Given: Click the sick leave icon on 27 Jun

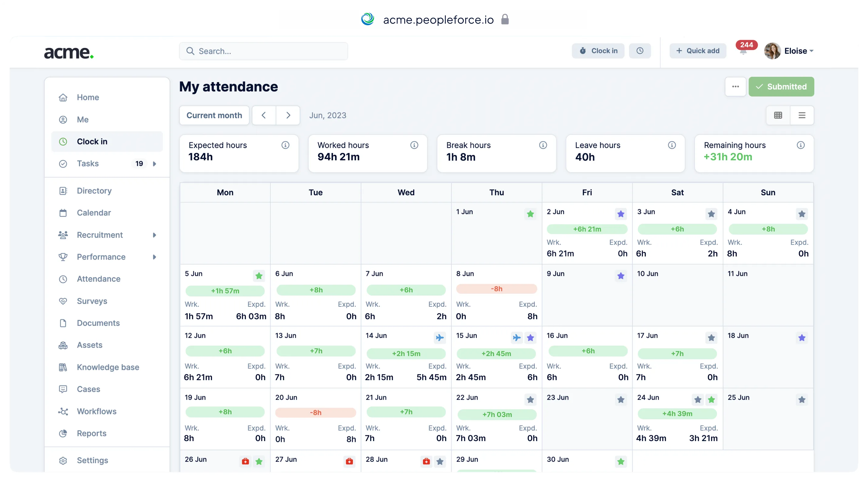Looking at the screenshot, I should click(349, 461).
